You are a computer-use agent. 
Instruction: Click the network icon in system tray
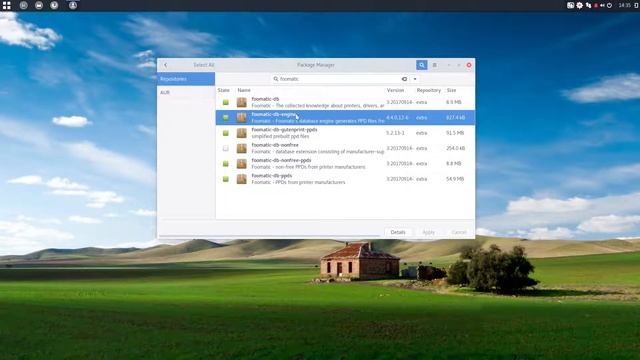coord(588,5)
